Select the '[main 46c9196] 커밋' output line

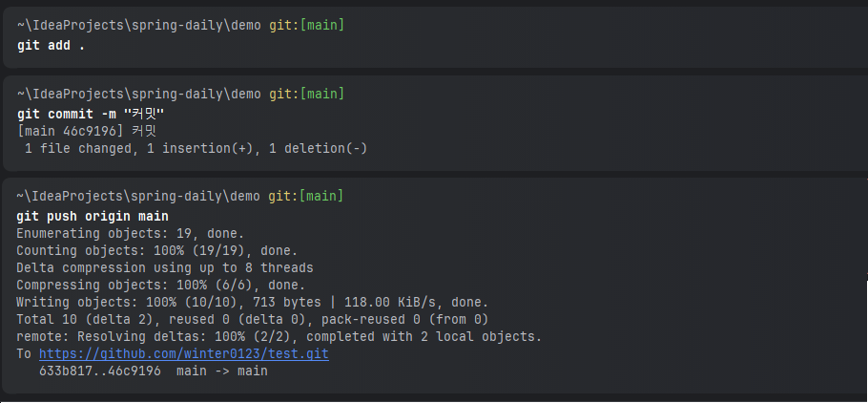click(87, 132)
